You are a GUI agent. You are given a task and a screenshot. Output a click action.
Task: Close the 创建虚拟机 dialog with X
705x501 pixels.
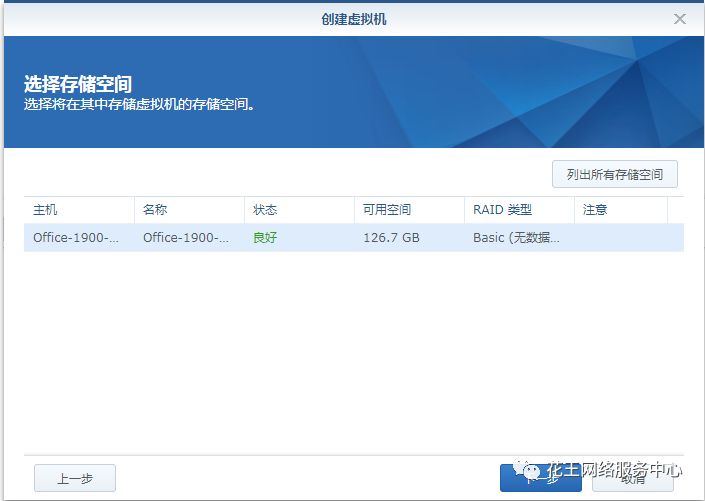(x=680, y=19)
